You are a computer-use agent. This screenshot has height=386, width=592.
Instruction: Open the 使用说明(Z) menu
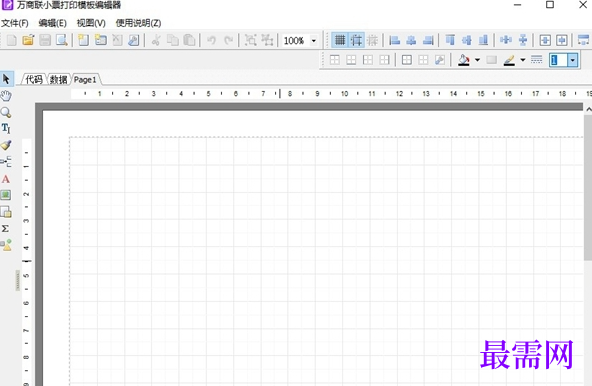tap(138, 23)
